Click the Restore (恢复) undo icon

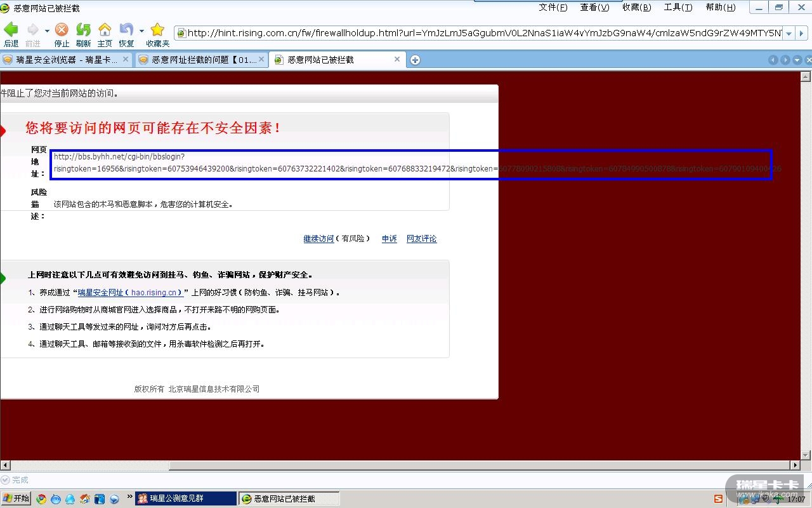[126, 30]
